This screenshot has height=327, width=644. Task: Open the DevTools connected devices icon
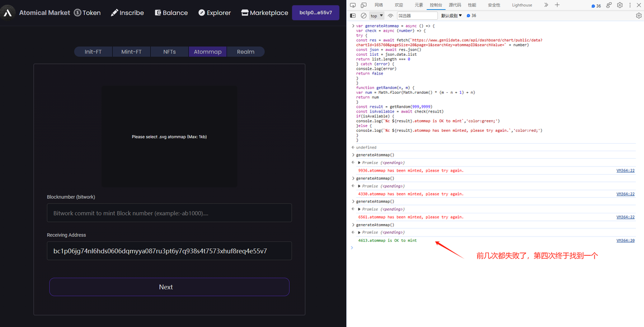click(609, 5)
